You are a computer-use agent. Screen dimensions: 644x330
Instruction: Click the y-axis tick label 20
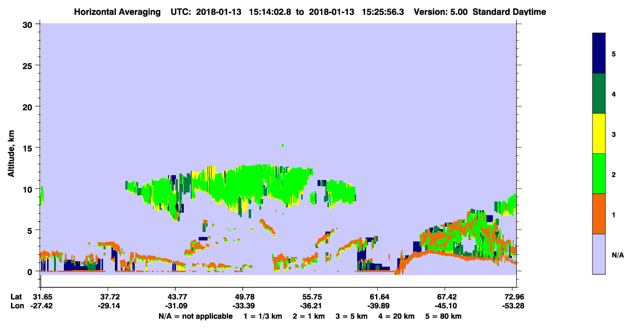click(x=28, y=106)
